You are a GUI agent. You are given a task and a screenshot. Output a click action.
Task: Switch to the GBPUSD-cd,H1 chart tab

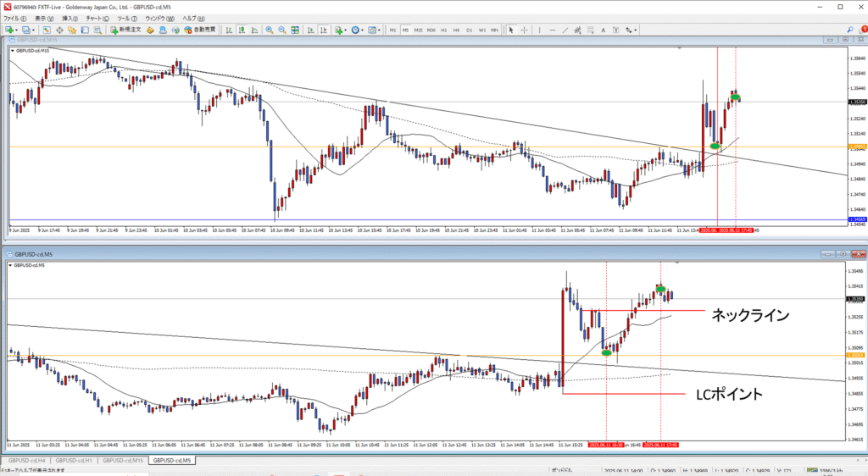[x=73, y=460]
